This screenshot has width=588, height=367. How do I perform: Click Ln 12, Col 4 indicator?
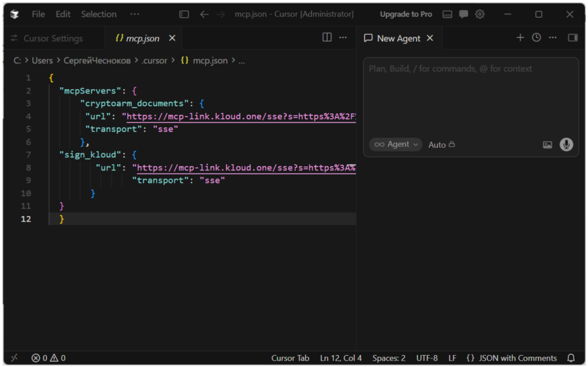(341, 358)
